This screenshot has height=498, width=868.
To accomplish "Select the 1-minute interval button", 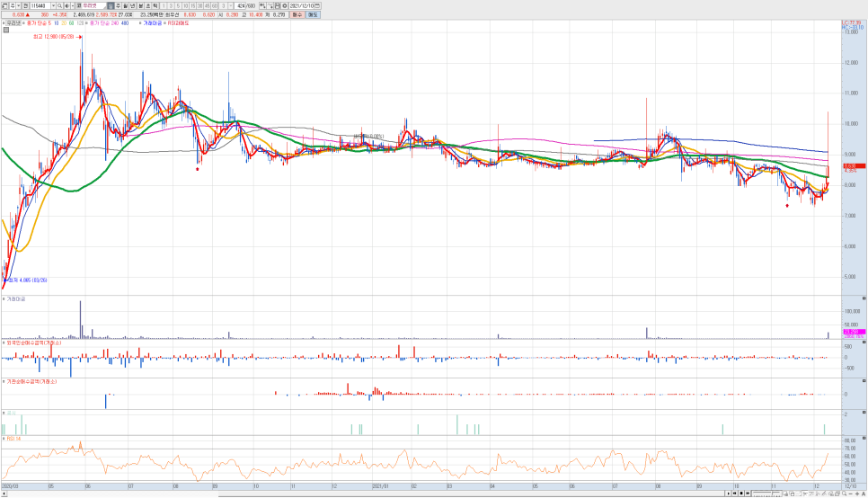I will 164,5.
